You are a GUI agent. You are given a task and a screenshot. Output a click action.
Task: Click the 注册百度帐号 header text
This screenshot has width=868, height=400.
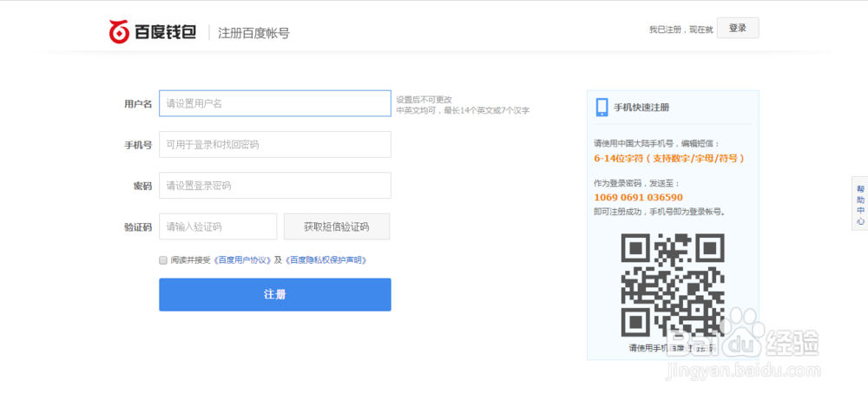(x=253, y=33)
